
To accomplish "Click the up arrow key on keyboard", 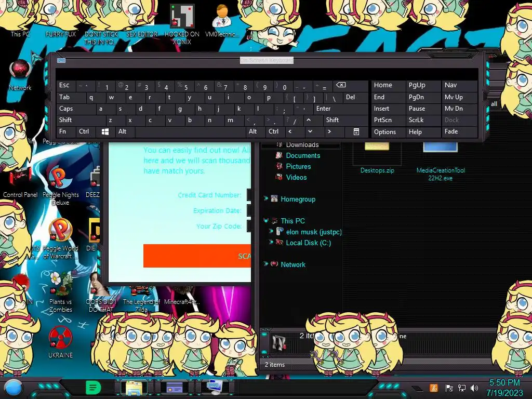I will pos(309,120).
